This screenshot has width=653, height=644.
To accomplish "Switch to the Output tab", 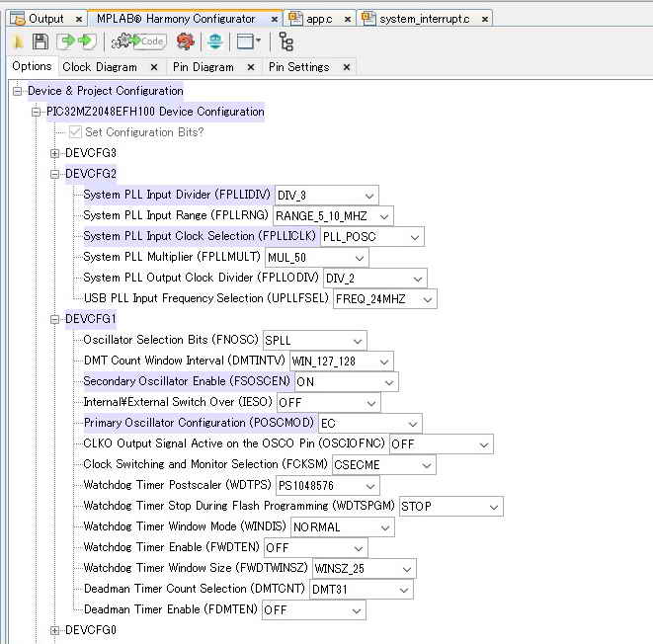I will click(46, 19).
